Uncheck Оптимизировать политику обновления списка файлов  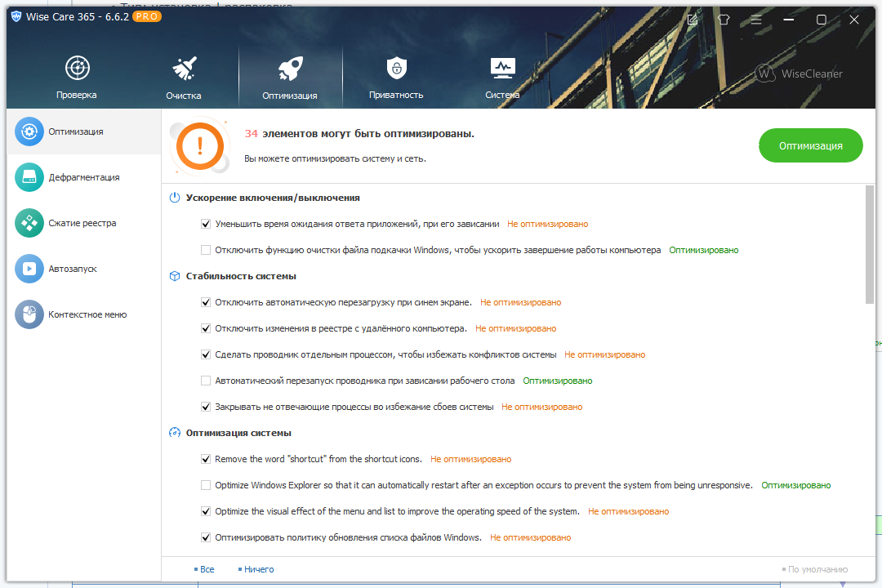[x=206, y=537]
